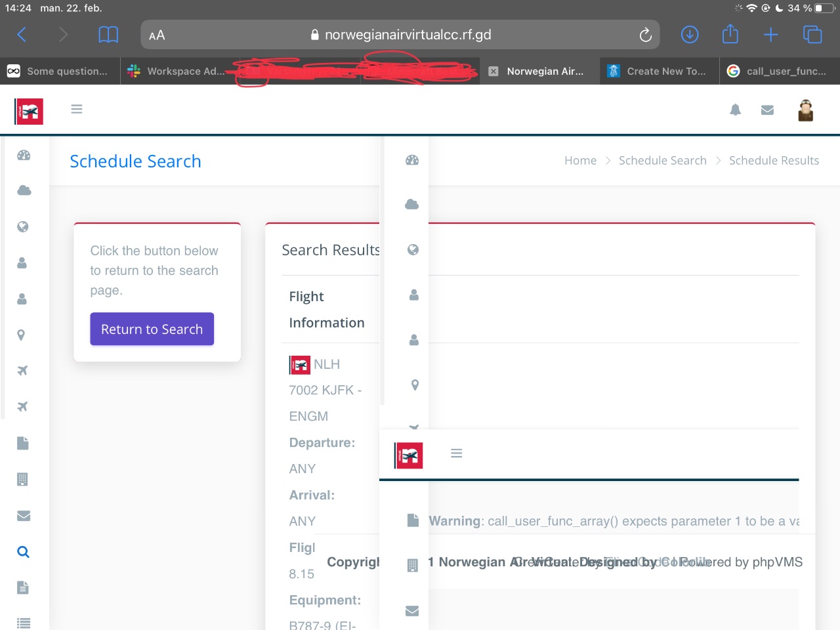Viewport: 840px width, 630px height.
Task: Switch to the call_user_func... browser tab
Action: pyautogui.click(x=780, y=71)
